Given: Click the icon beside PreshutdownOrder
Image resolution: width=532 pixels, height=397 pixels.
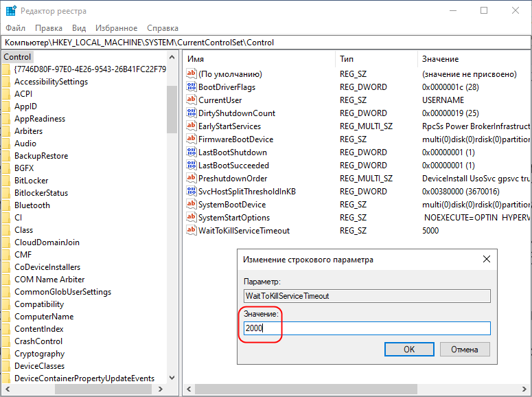Looking at the screenshot, I should pos(192,178).
